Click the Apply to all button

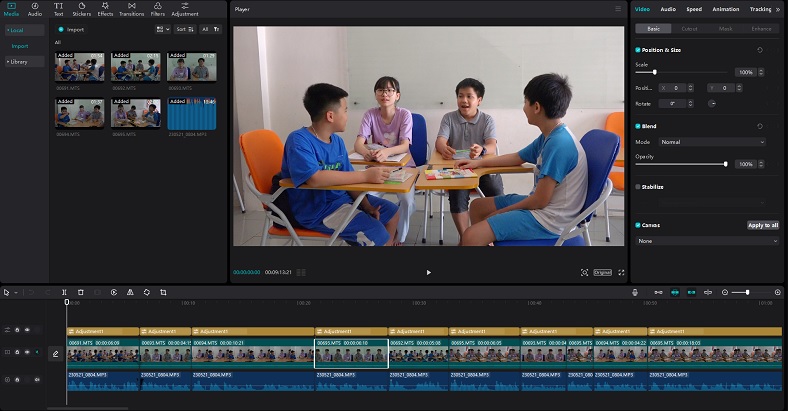(762, 225)
